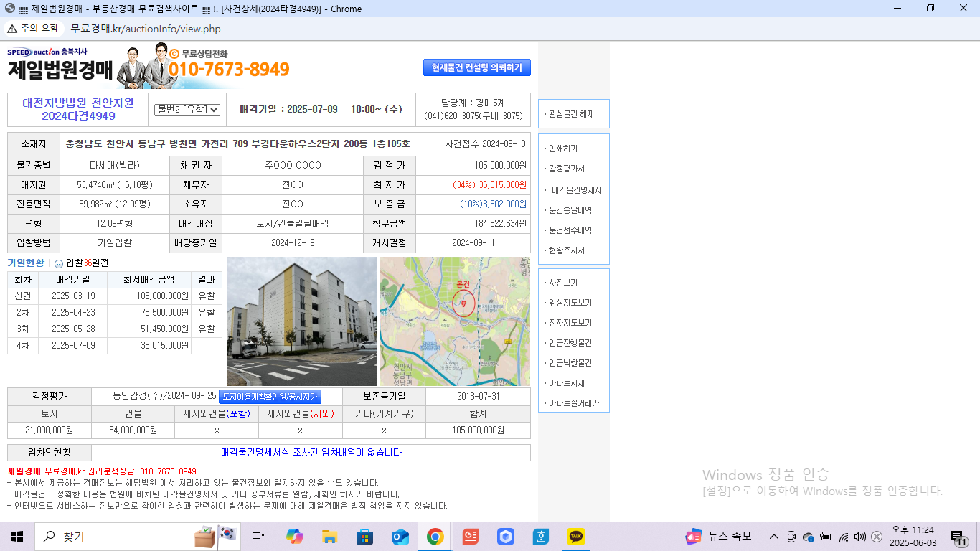Open 인근낙찰물건 from the sidebar
The width and height of the screenshot is (980, 551).
tap(569, 363)
